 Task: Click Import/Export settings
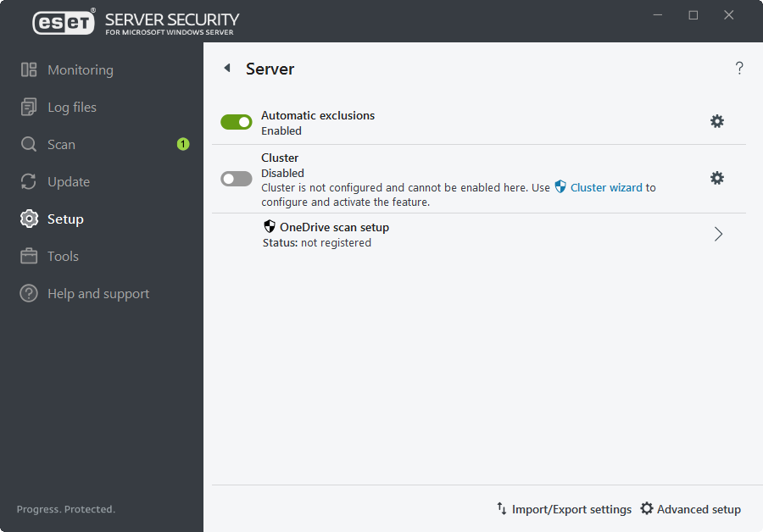[x=564, y=508]
